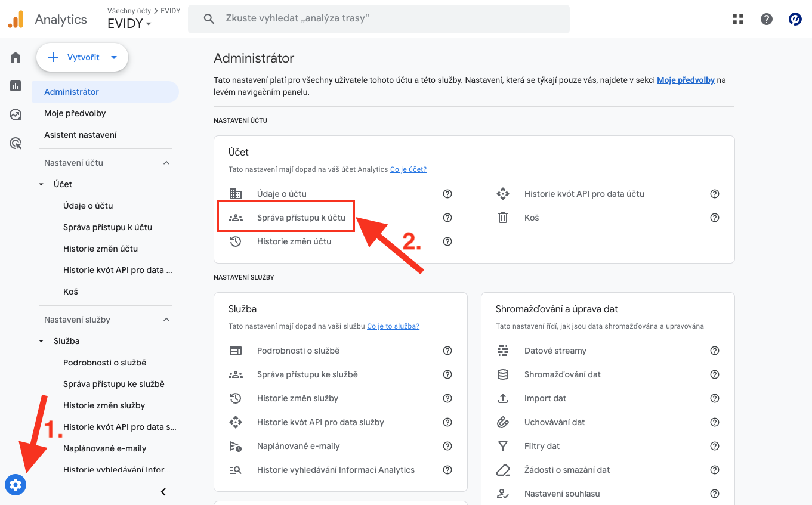Select Asistent nastavení in the sidebar
Image resolution: width=812 pixels, height=505 pixels.
81,135
